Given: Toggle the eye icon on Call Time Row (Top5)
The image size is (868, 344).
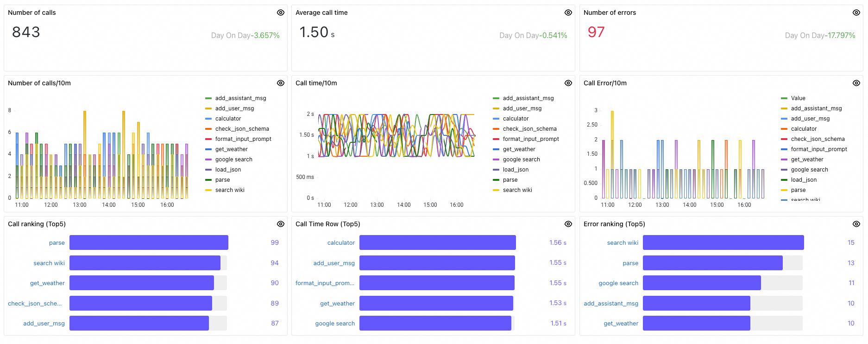Looking at the screenshot, I should [568, 224].
